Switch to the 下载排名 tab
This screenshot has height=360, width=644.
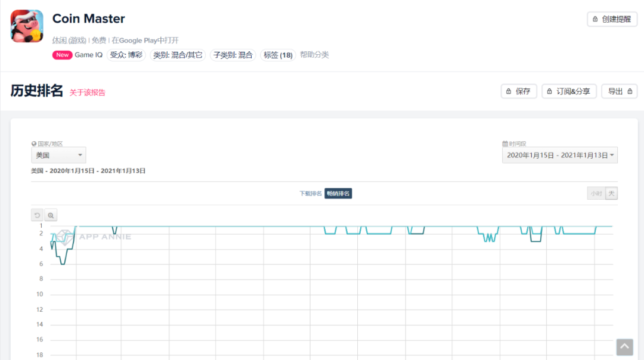[311, 193]
